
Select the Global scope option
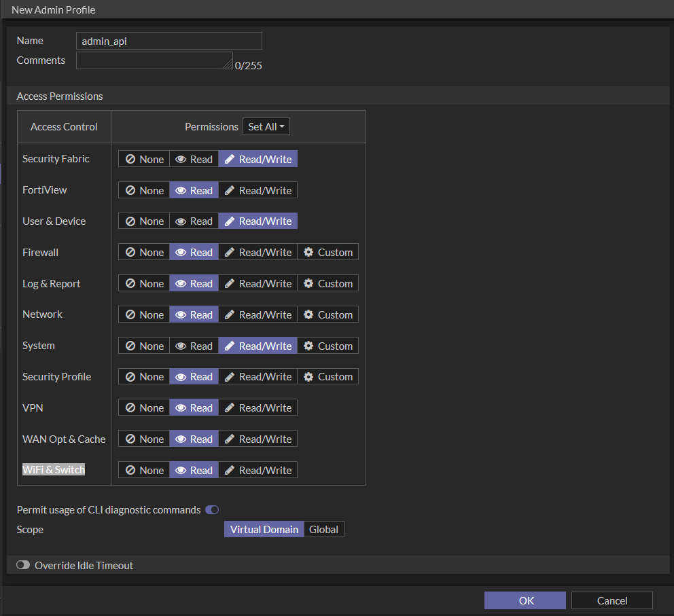pos(323,529)
